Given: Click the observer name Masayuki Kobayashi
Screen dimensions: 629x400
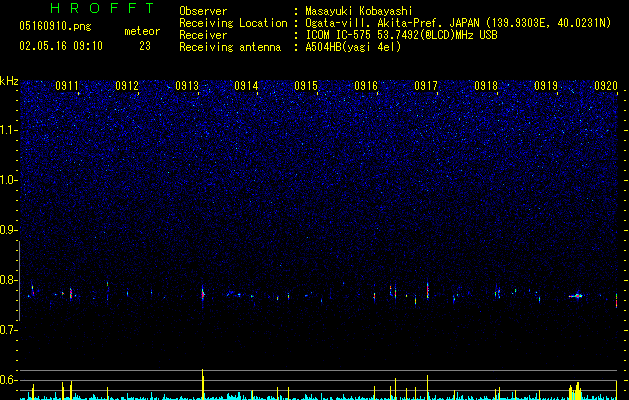Looking at the screenshot, I should click(x=359, y=11).
